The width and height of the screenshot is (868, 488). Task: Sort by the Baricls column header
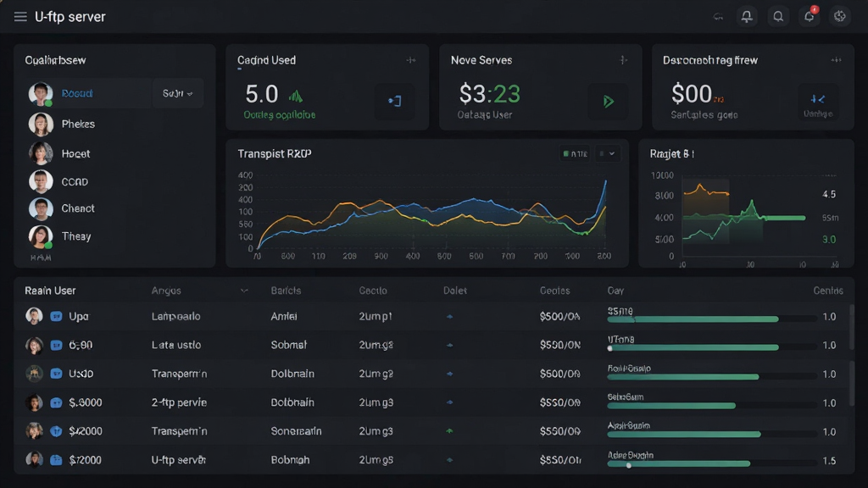click(x=286, y=291)
